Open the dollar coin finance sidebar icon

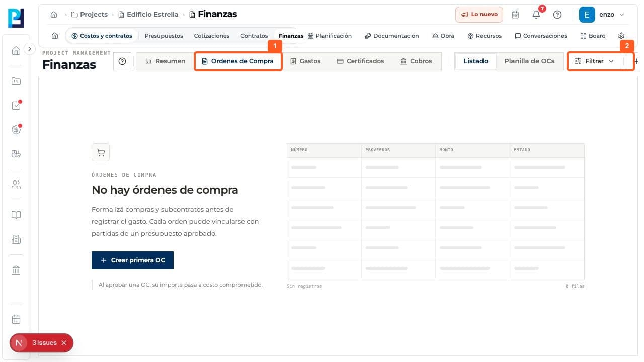tap(16, 130)
